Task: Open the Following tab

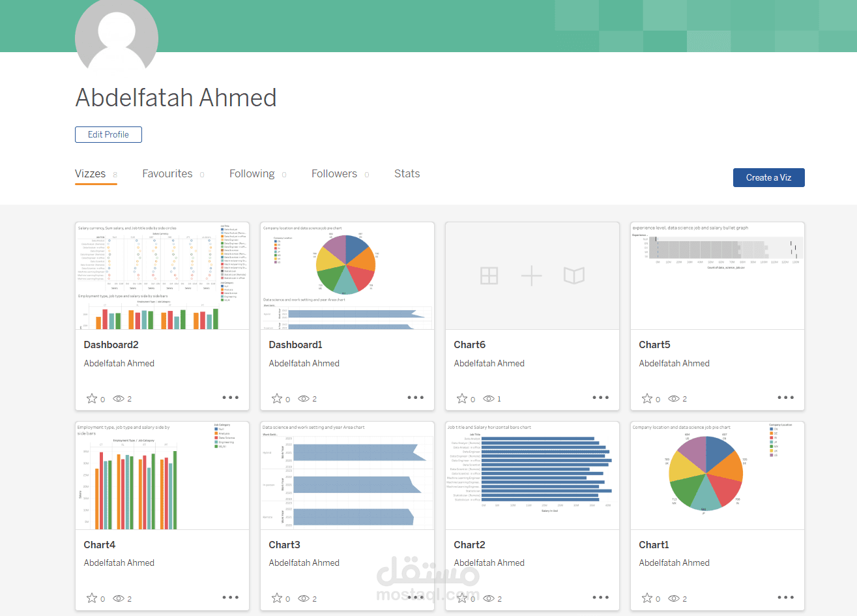Action: [x=257, y=174]
